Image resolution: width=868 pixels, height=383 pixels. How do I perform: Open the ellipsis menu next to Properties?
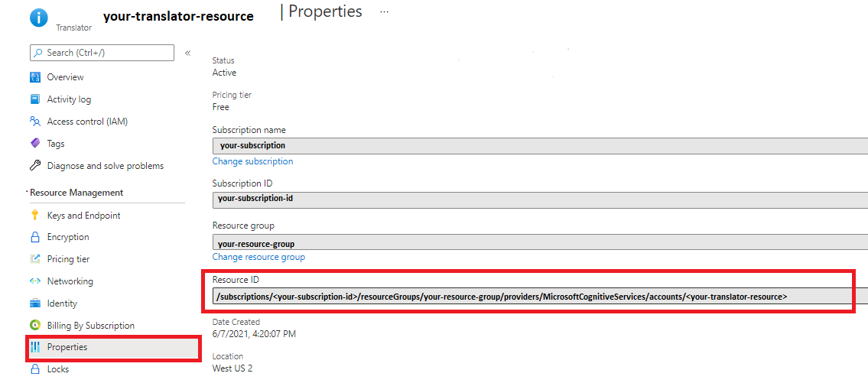coord(384,12)
